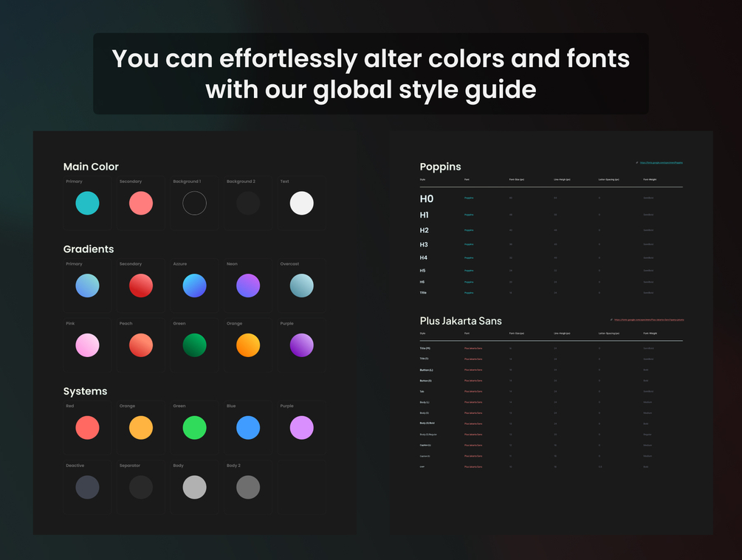
Task: Open the Plus Jakarta Sans Google Fonts link
Action: (649, 319)
